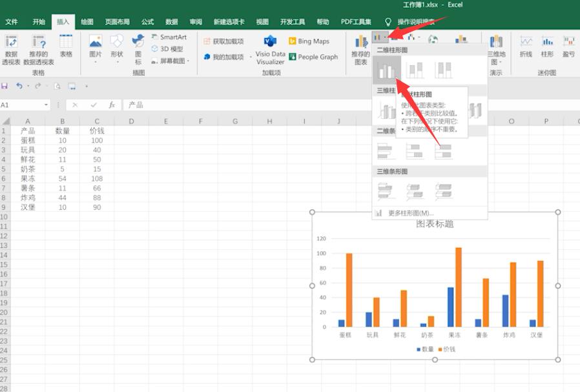Launch Visio Data Visualizer add-in
The height and width of the screenshot is (392, 580).
(271, 50)
